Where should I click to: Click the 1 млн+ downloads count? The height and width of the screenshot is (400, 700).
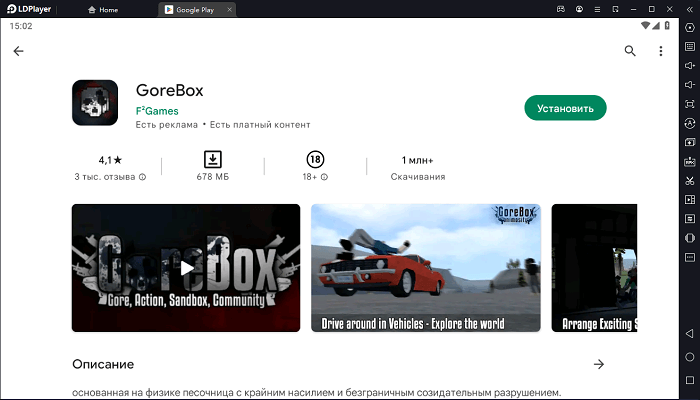(417, 160)
